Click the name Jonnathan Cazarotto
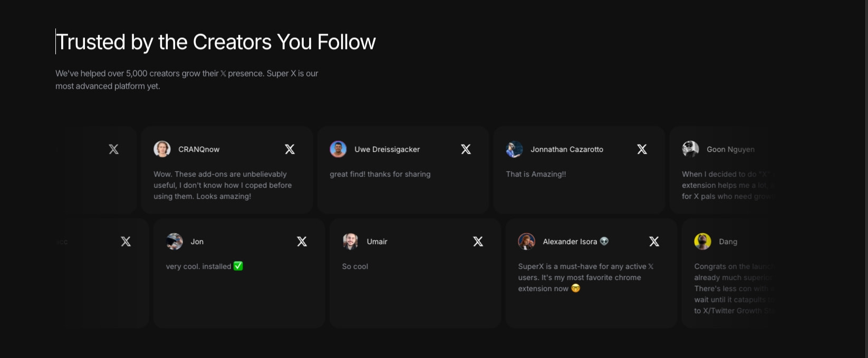 tap(567, 150)
